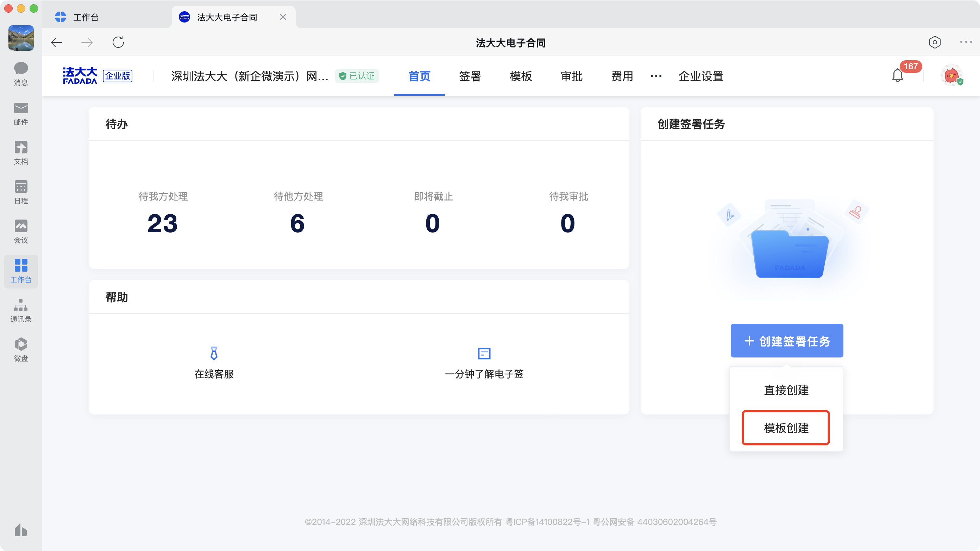Click the 待办 section heading
The image size is (980, 551).
(117, 124)
